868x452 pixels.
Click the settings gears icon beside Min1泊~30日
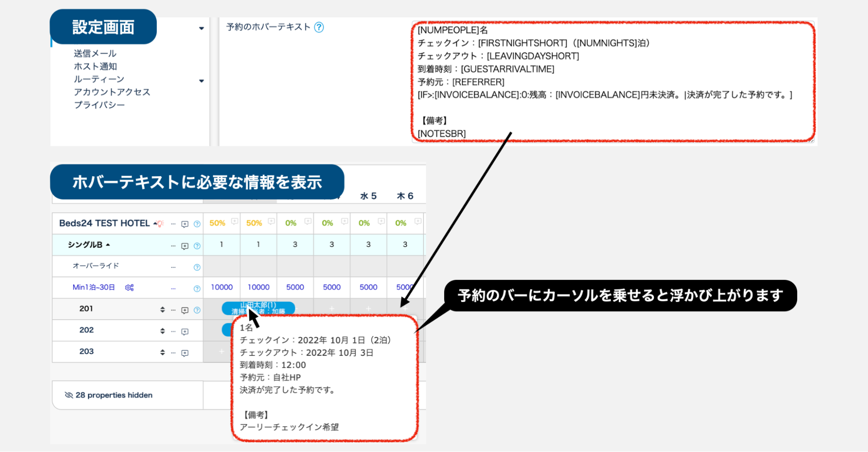129,288
